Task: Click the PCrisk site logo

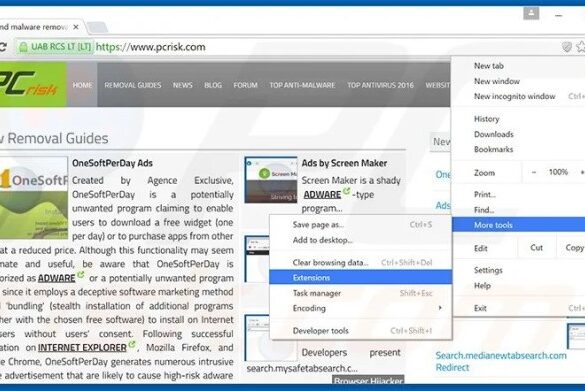Action: pyautogui.click(x=33, y=85)
